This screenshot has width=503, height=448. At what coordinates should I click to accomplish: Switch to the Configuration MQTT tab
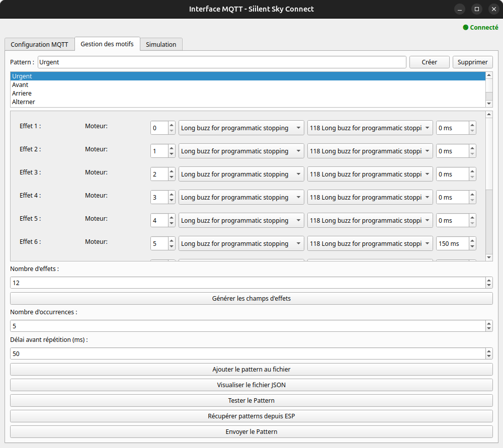[x=39, y=44]
